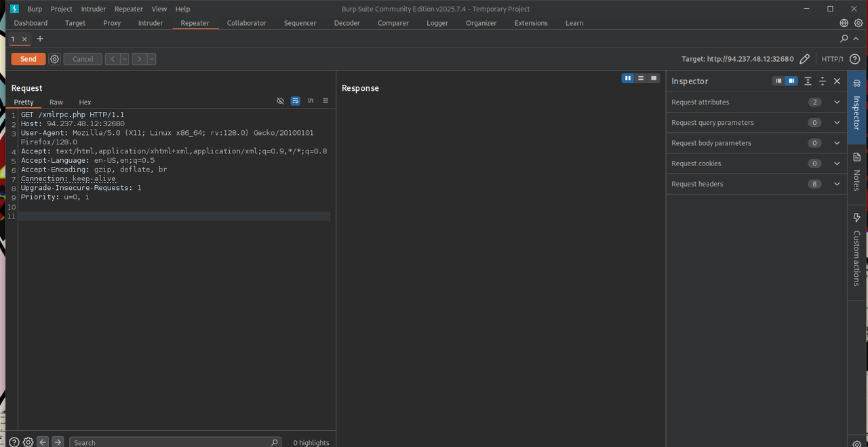
Task: Switch to the Decoder tab
Action: tap(347, 23)
